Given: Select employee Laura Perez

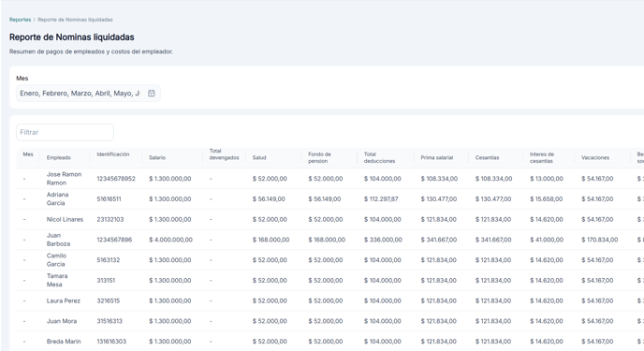Looking at the screenshot, I should coord(64,300).
